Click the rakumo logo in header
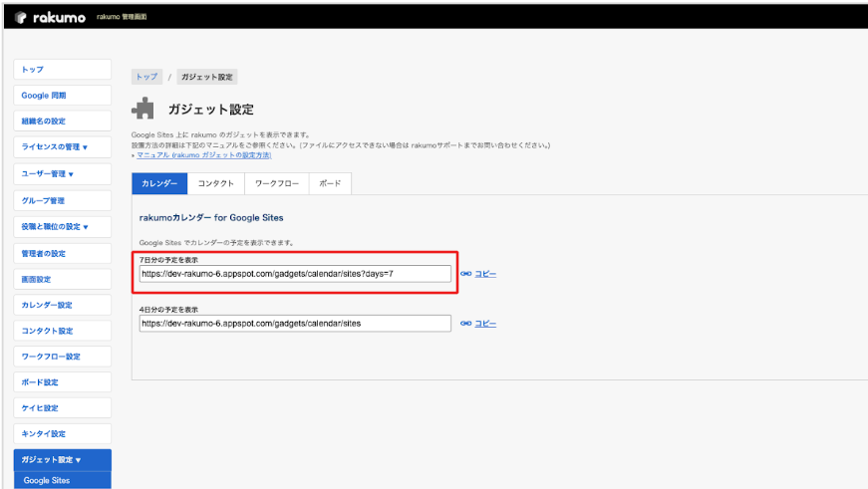Image resolution: width=868 pixels, height=489 pixels. point(52,17)
